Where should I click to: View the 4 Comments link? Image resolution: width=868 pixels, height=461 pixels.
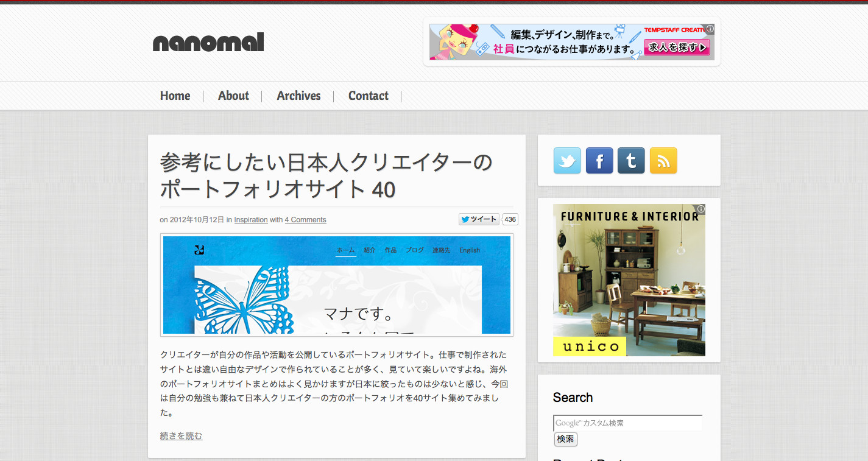305,220
